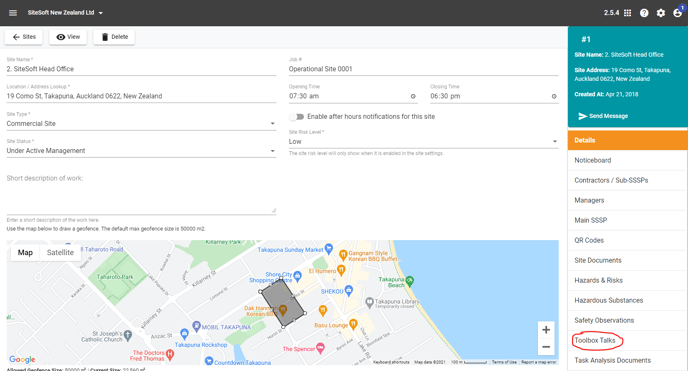Go back to Sites

tap(24, 37)
